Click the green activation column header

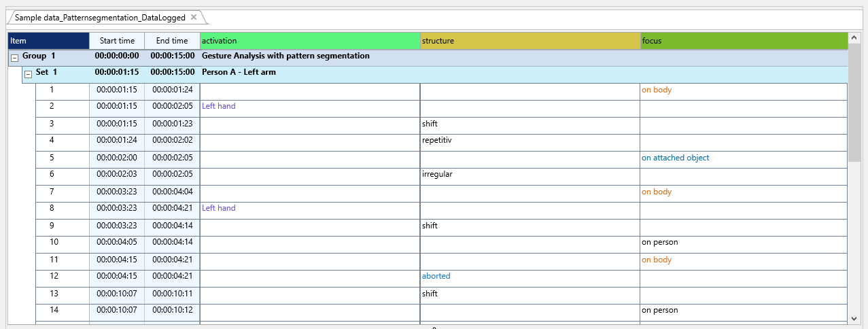pyautogui.click(x=310, y=41)
